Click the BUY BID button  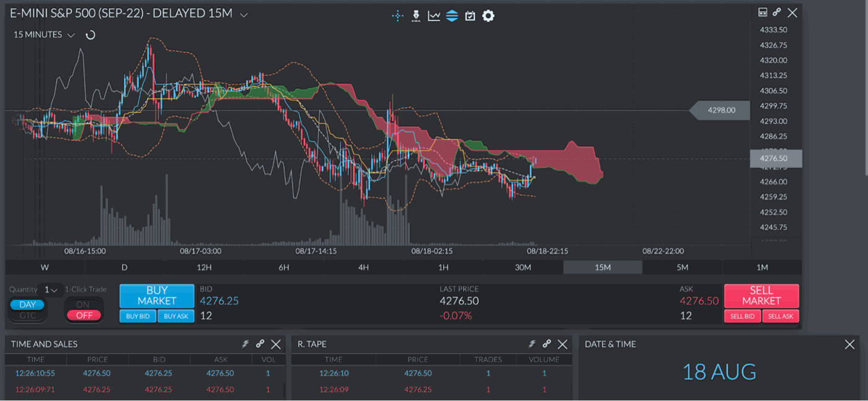(x=138, y=316)
